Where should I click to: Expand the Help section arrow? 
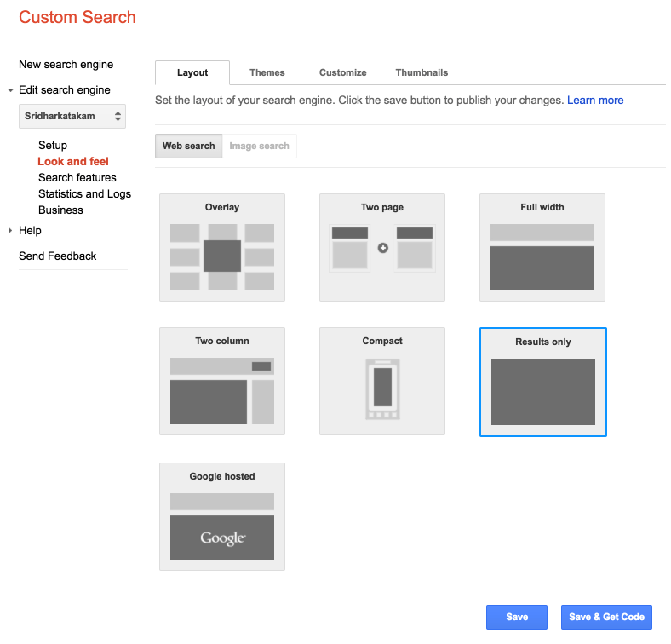[x=10, y=230]
